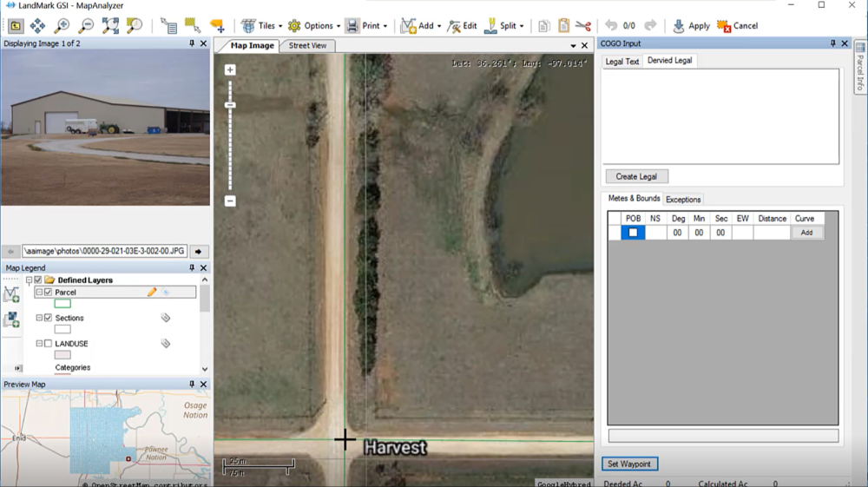Click the map zoom slider handle

230,104
